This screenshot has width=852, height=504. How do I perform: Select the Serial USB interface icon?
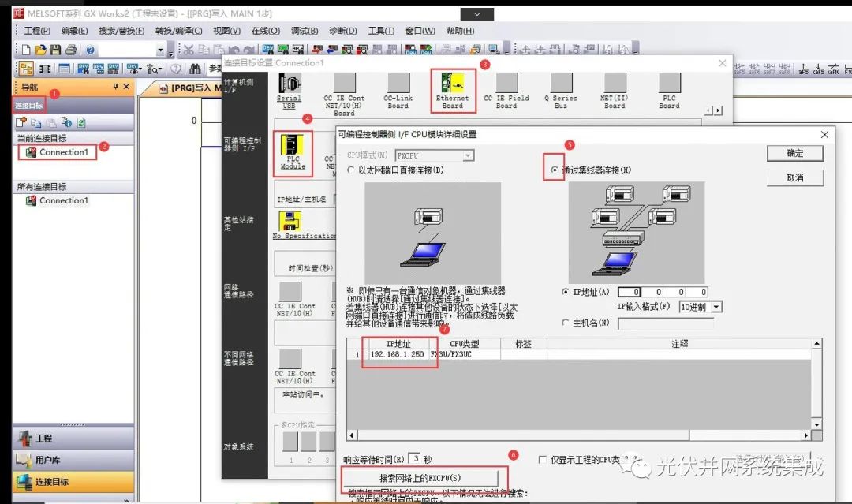click(x=289, y=88)
